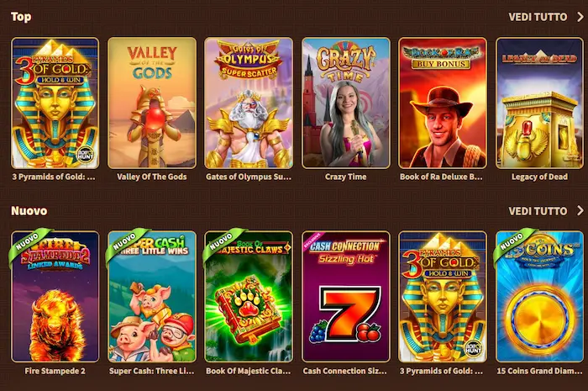588x391 pixels.
Task: Click 3 Pyramids of Gold in Top row
Action: tap(55, 103)
